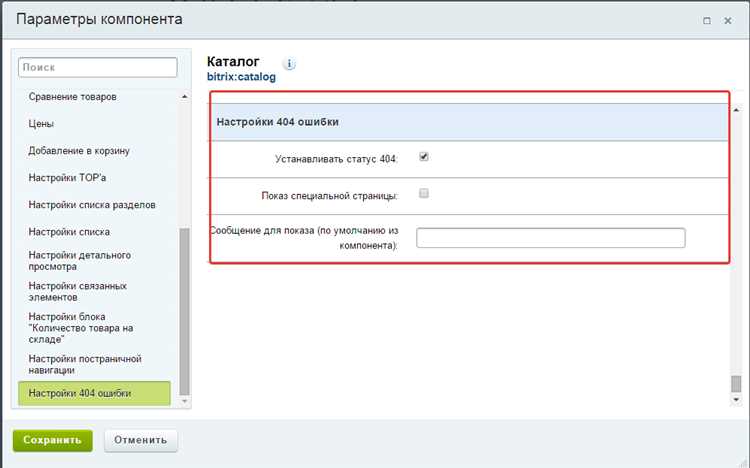The image size is (750, 468).
Task: Click right panel scroll down arrow
Action: (736, 400)
